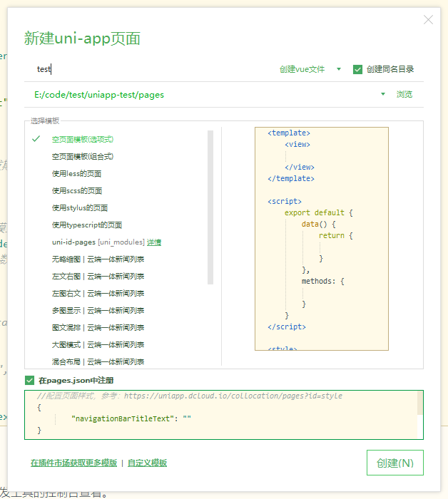Click the checkmark beside the selected template
This screenshot has height=499, width=448.
[x=36, y=139]
